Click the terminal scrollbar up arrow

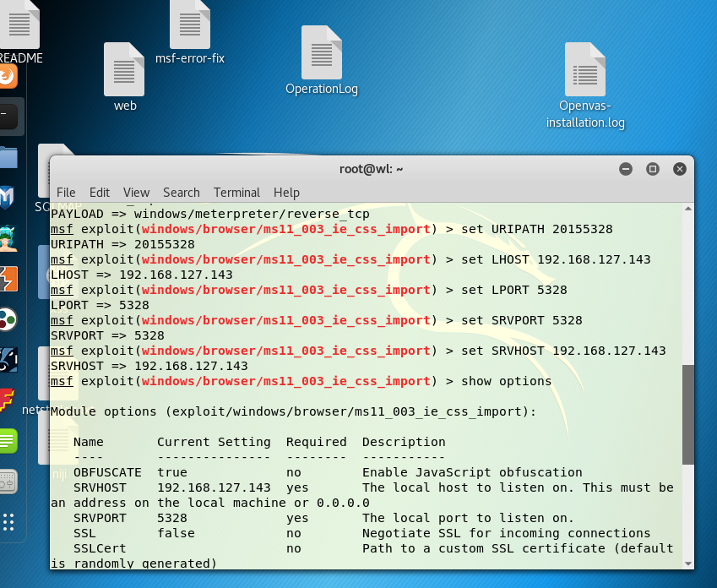pos(688,209)
